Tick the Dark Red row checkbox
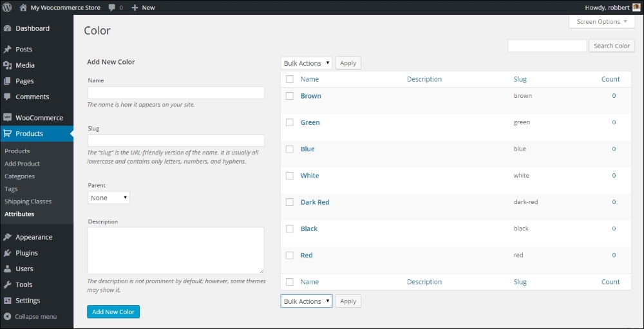The image size is (644, 329). point(290,202)
